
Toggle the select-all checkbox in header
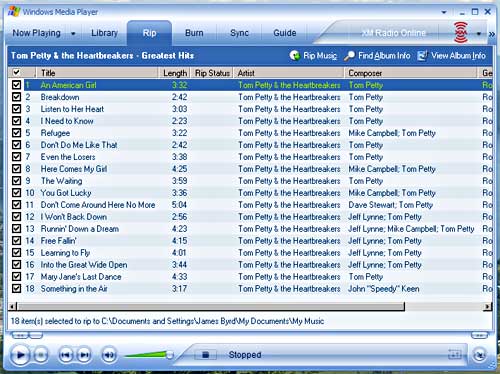(x=16, y=72)
